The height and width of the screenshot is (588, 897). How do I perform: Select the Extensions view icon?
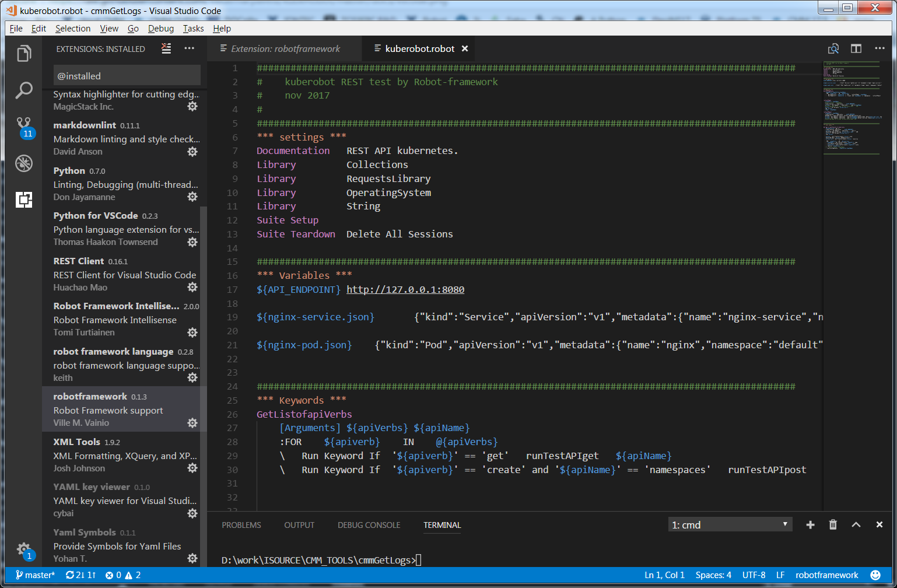(x=24, y=199)
